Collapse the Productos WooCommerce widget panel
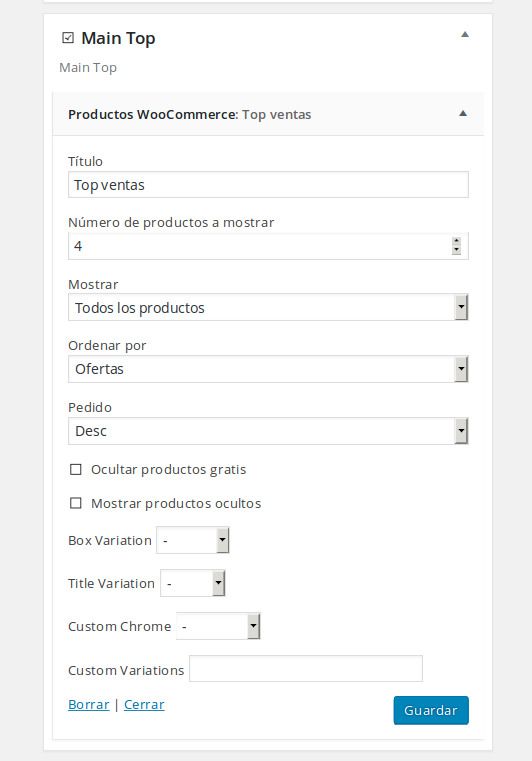 (463, 114)
